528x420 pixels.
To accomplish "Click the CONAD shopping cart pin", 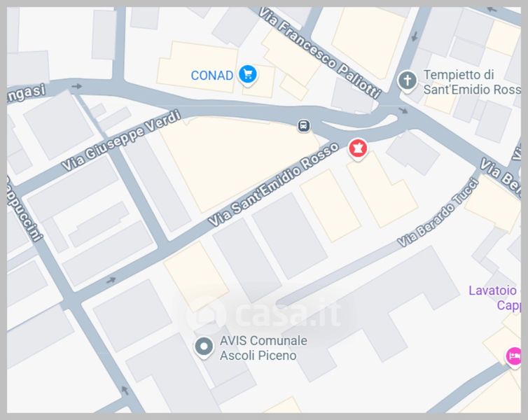I will point(248,75).
